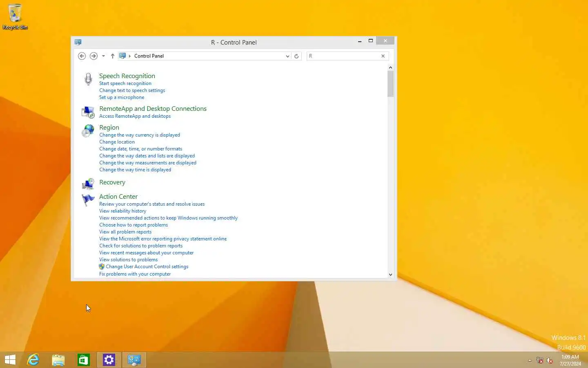Image resolution: width=588 pixels, height=368 pixels.
Task: Open the Windows Store from the taskbar
Action: [84, 360]
